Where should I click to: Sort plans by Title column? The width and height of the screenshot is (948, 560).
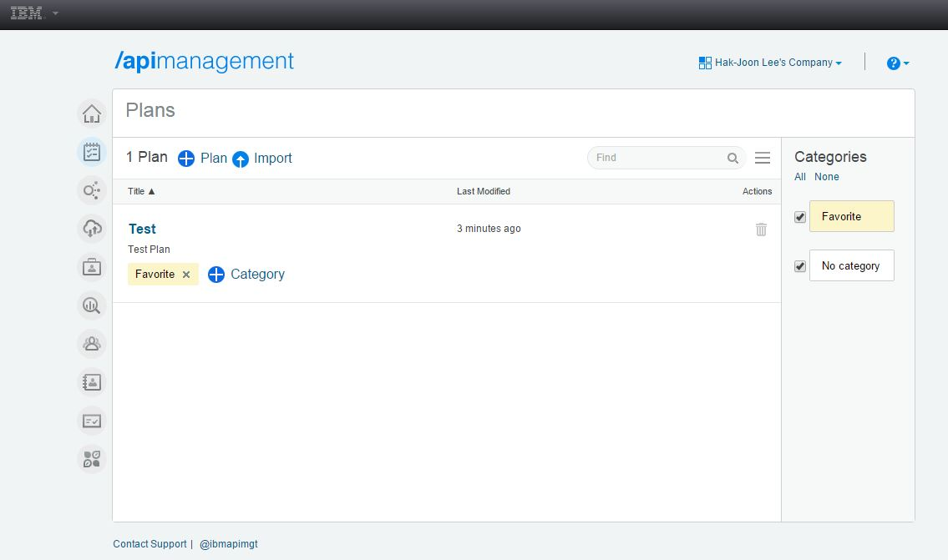tap(141, 191)
